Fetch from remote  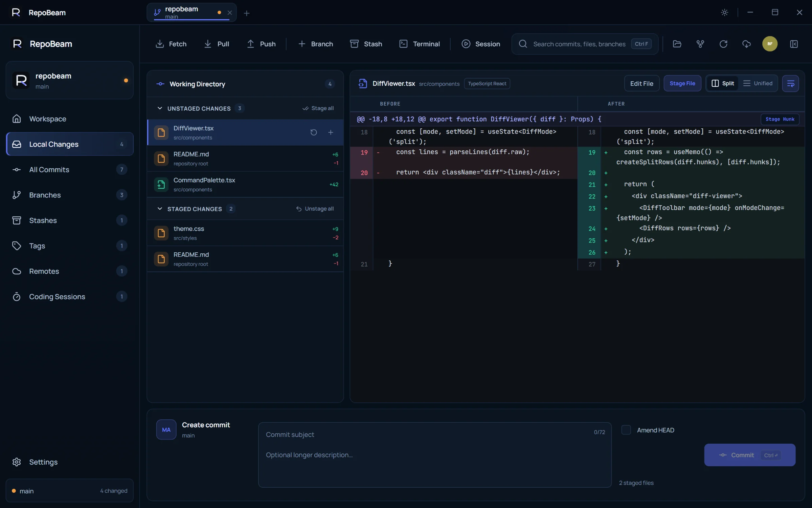coord(171,44)
